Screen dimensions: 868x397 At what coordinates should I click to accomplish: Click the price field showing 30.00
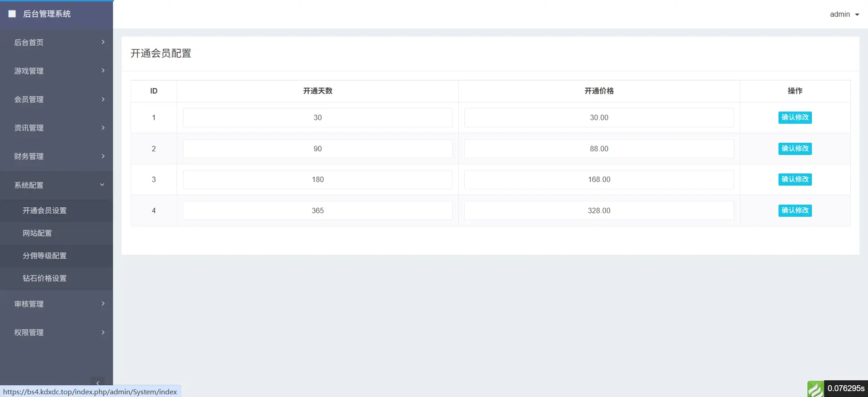pyautogui.click(x=599, y=117)
